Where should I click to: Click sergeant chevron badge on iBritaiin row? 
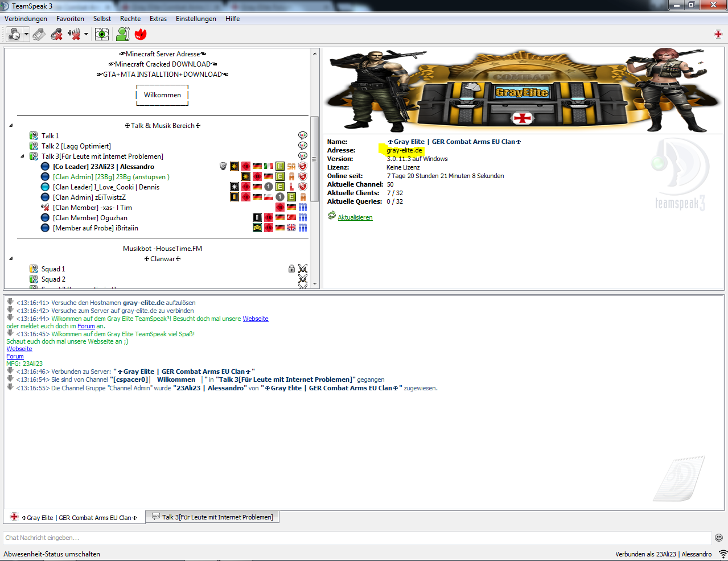(x=257, y=228)
